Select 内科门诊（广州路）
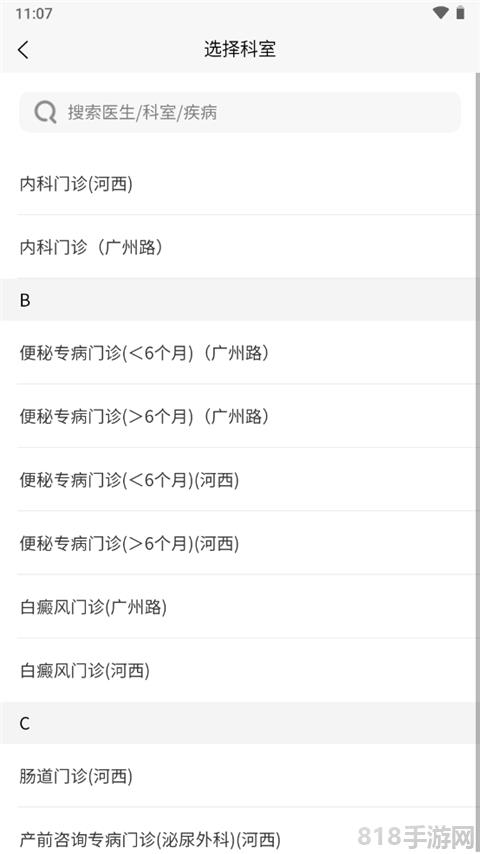 pos(240,247)
